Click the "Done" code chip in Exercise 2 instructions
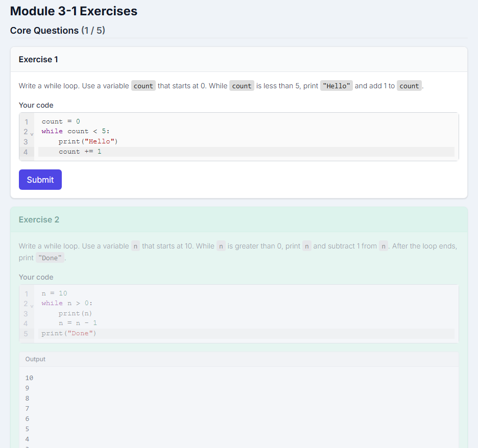 point(50,258)
